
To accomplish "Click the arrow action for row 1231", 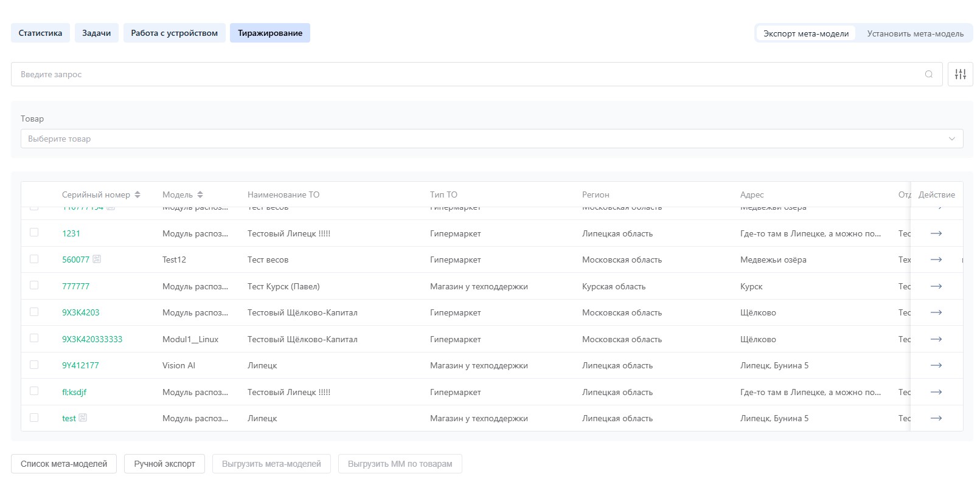I will tap(936, 233).
